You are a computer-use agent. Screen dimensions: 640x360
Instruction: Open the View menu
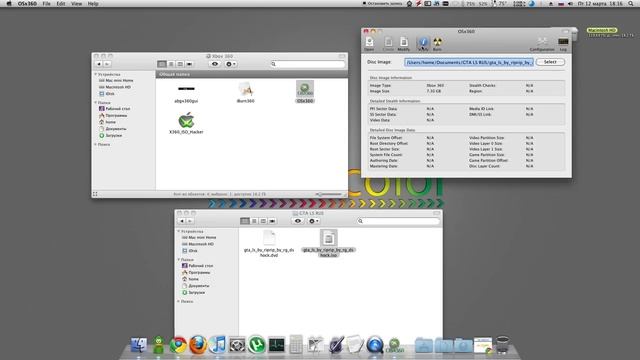click(x=76, y=4)
